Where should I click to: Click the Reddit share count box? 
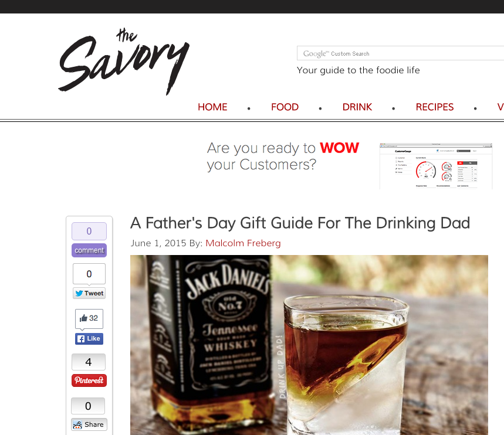tap(88, 406)
